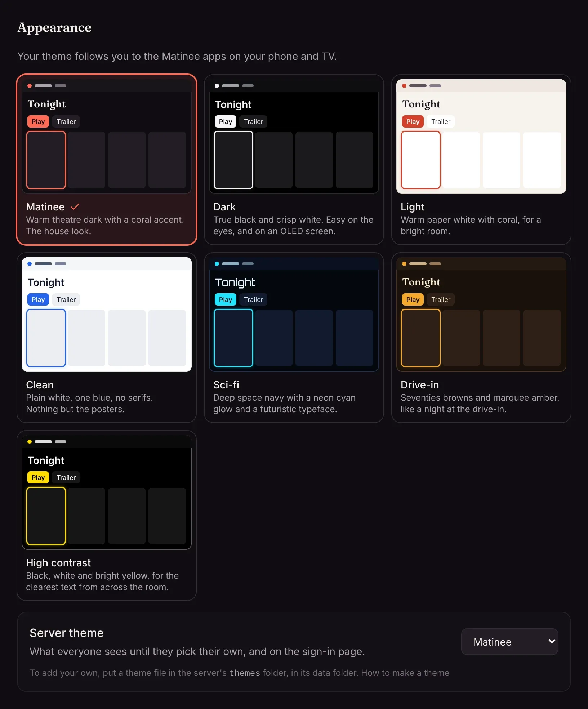Click Trailer in the High contrast preview
Viewport: 588px width, 709px height.
[66, 477]
